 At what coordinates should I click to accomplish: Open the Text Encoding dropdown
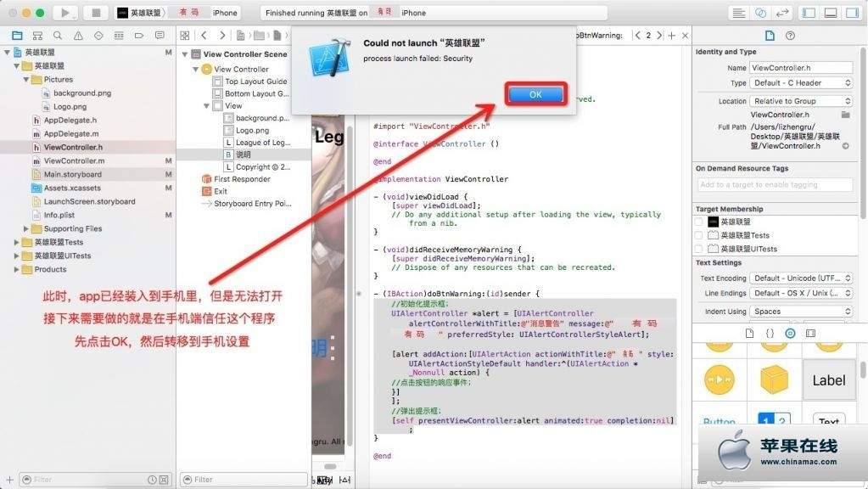click(x=801, y=278)
